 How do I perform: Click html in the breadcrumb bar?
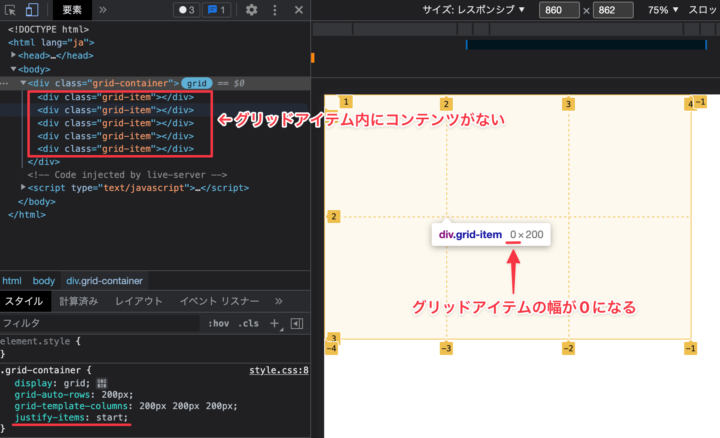point(12,281)
